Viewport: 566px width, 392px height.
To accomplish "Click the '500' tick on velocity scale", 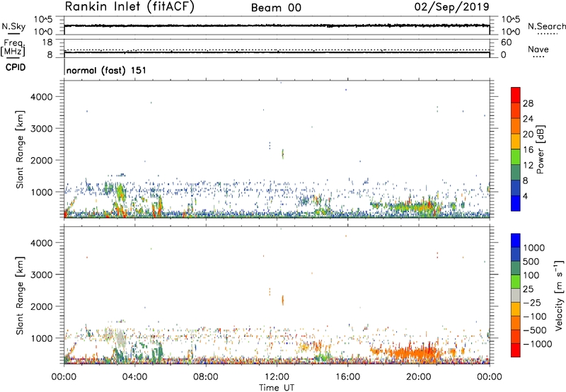I will coord(531,261).
